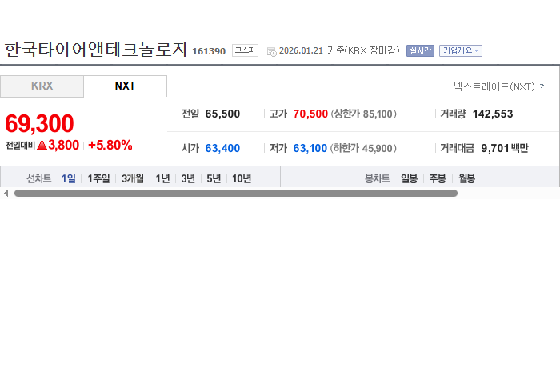The height and width of the screenshot is (392, 560).
Task: Click the 거래대금 value 9,701
Action: 494,148
